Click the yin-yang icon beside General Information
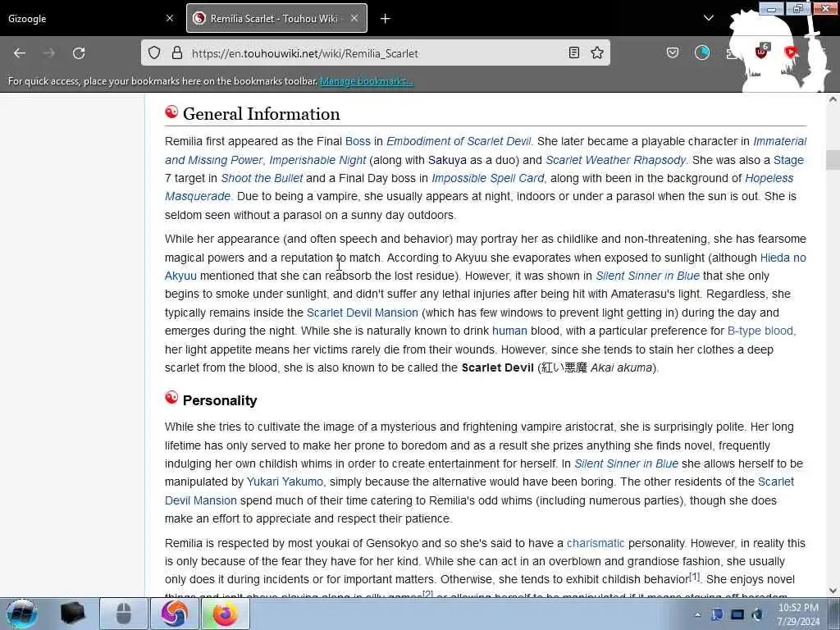 [x=171, y=112]
